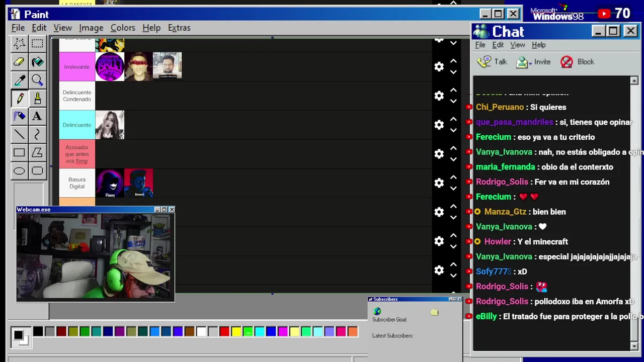
Task: Click the Talk icon in Chat toolbar
Action: 484,62
